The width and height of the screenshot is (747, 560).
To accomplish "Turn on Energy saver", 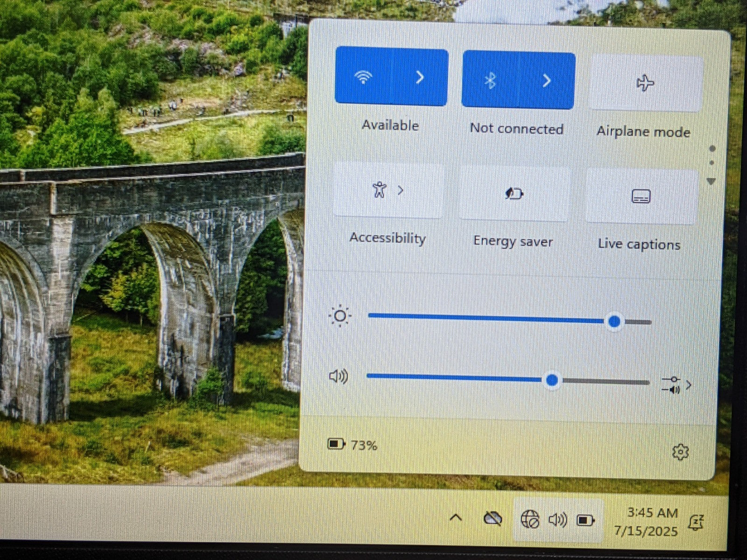I will (x=514, y=194).
